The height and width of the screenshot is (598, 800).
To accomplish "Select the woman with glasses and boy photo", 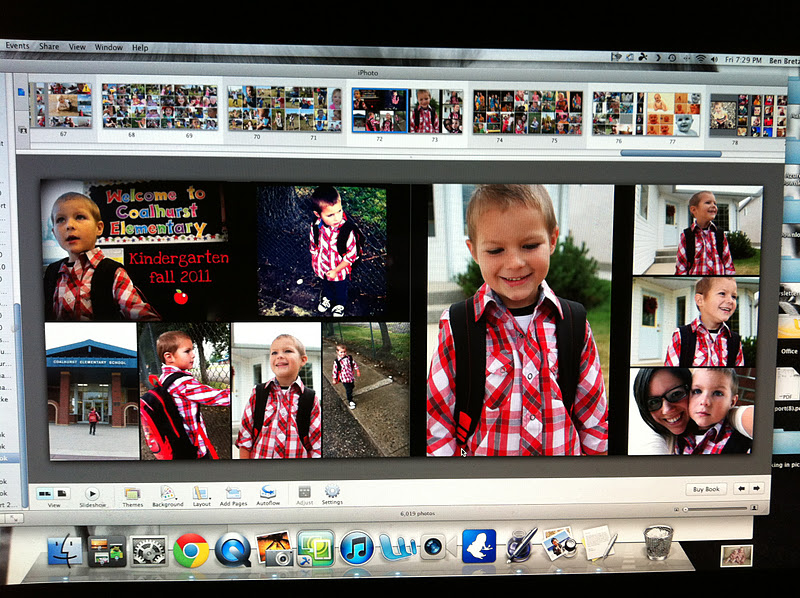I will click(692, 411).
